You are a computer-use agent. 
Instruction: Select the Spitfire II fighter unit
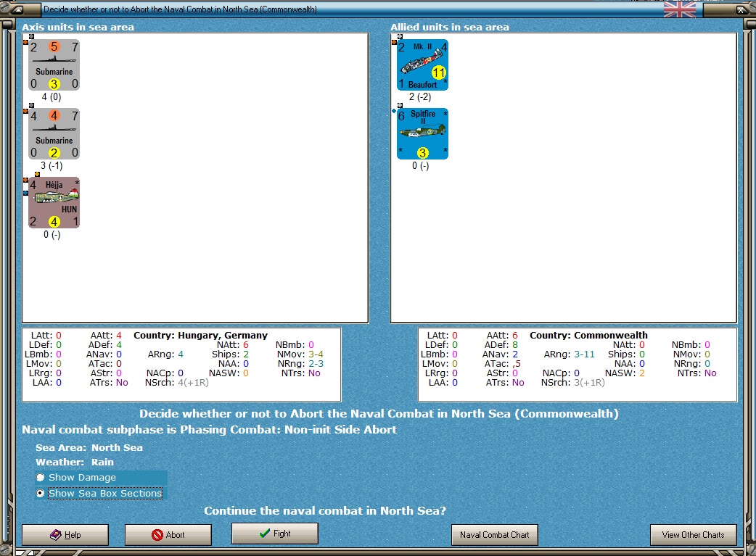(422, 134)
